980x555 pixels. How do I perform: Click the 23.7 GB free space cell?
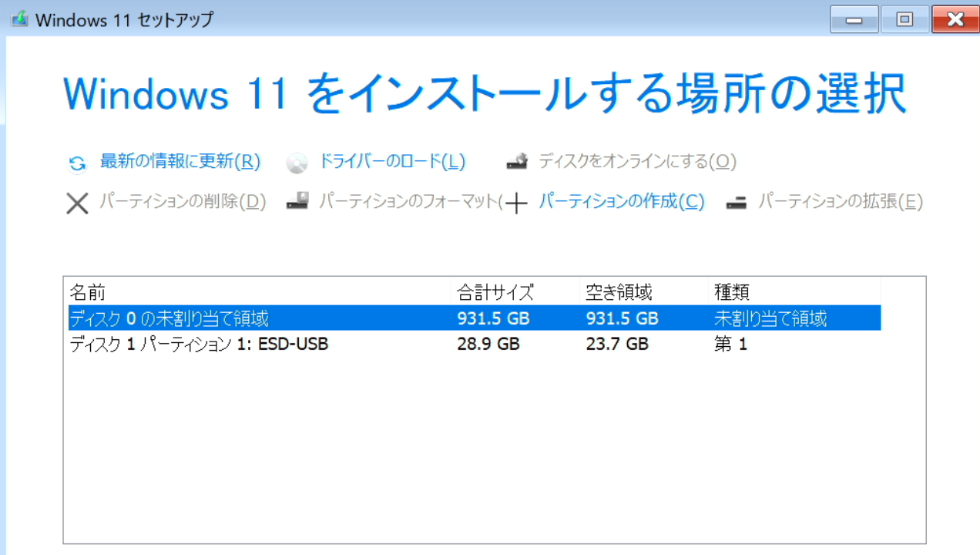click(617, 344)
